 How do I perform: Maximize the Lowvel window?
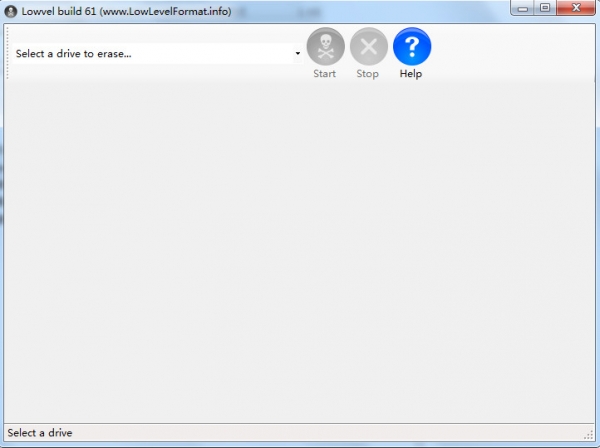[545, 8]
